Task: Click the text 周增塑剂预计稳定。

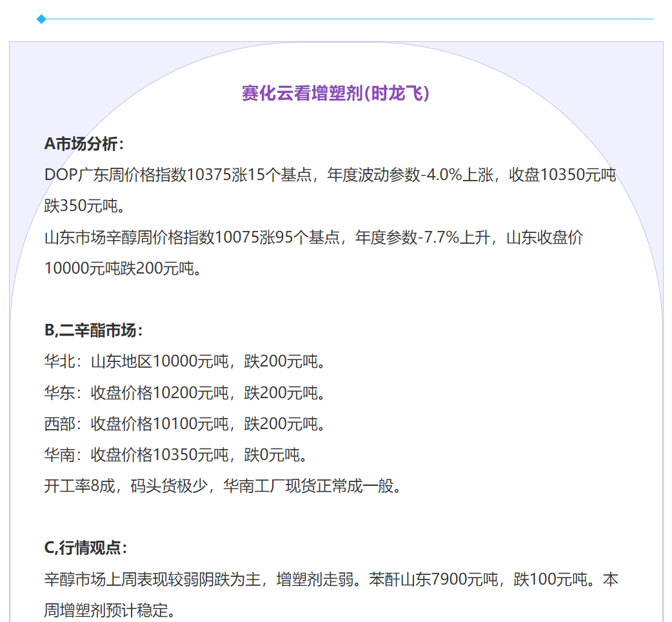Action: [110, 610]
